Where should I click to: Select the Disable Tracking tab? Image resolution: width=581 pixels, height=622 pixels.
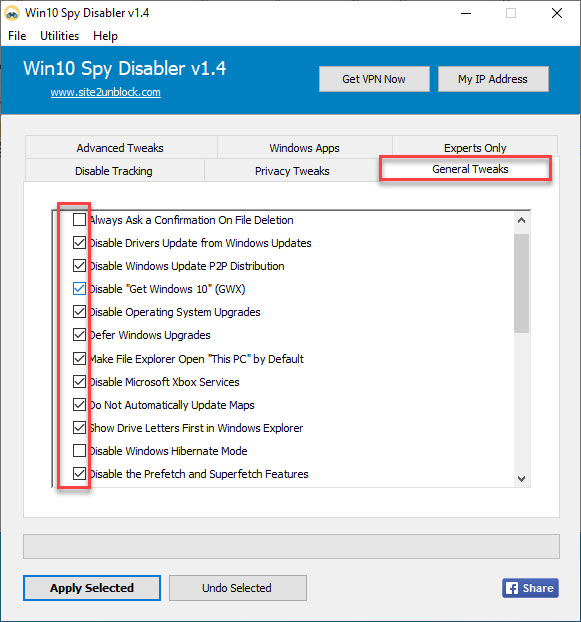pos(114,171)
